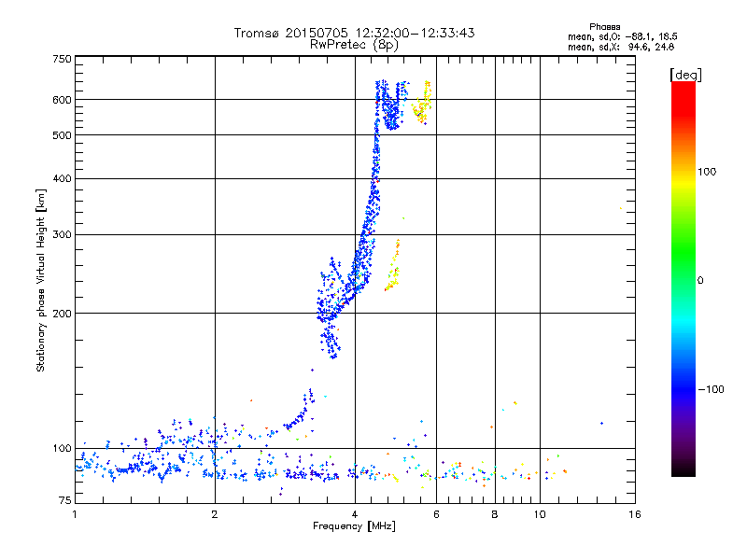
Task: Click the x-axis tick label '1'
Action: [x=75, y=514]
